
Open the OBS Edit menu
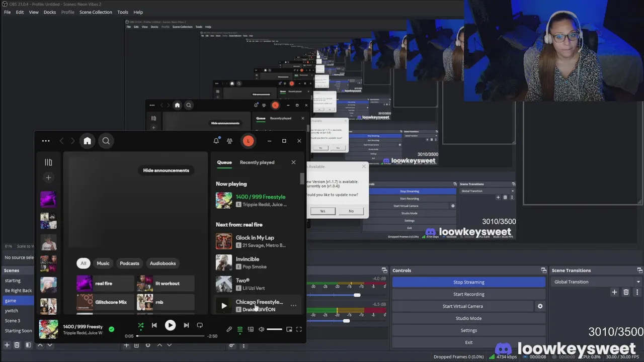point(20,12)
